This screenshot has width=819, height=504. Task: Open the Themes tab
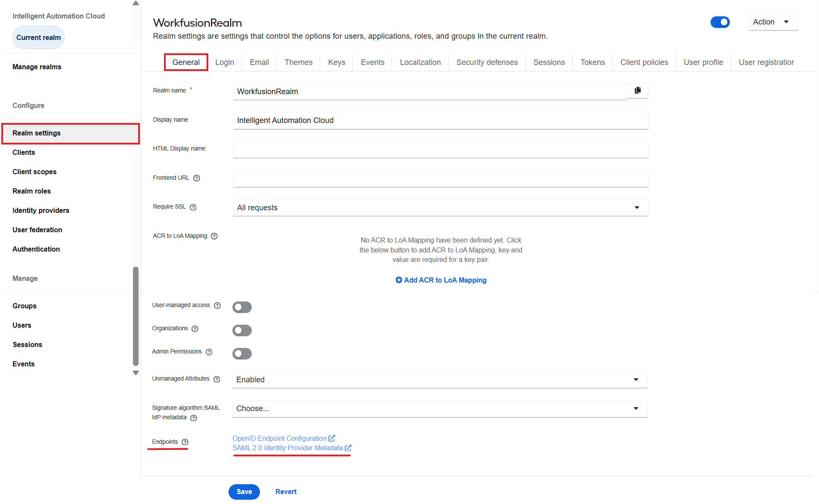click(299, 62)
